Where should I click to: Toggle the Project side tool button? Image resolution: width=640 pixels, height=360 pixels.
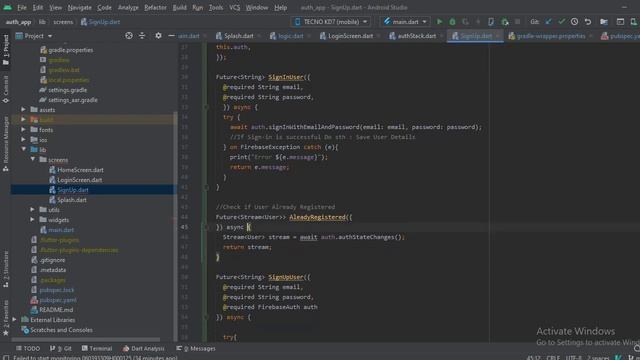pos(6,50)
